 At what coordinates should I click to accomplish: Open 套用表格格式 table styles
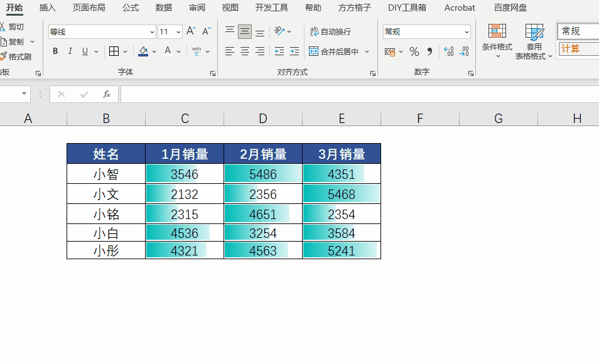tap(534, 41)
